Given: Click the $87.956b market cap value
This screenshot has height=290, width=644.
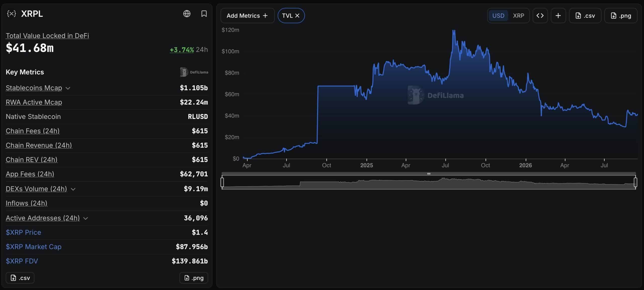Looking at the screenshot, I should [x=192, y=247].
